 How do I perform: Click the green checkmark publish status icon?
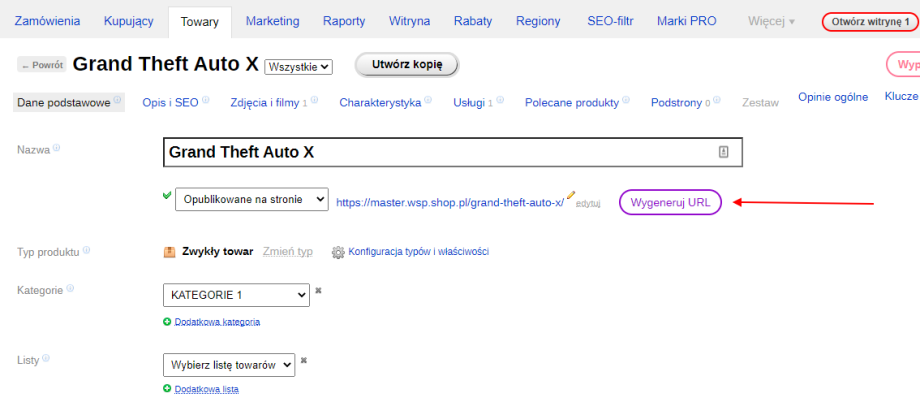pos(167,195)
